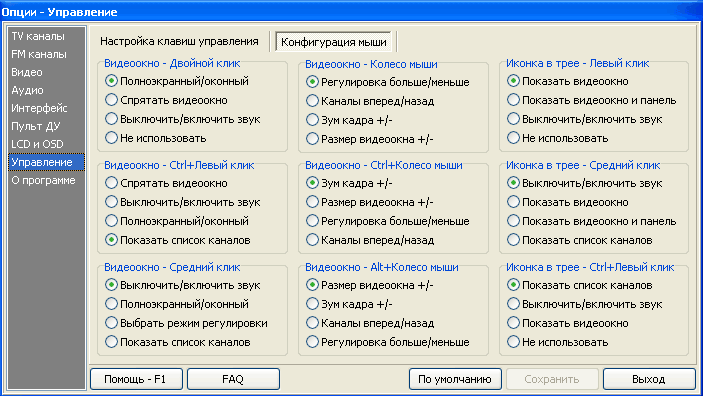
Task: Select Зум кадра +/- for Видеоокно Колесо мыши
Action: click(349, 120)
